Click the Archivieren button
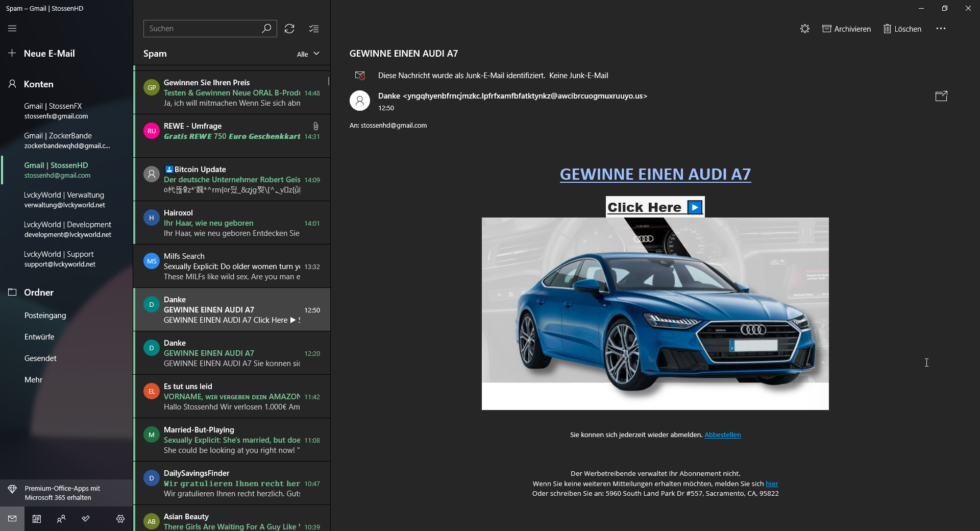 click(x=847, y=29)
